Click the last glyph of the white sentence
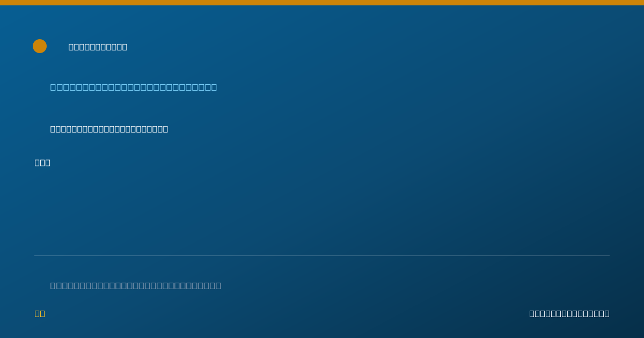The height and width of the screenshot is (338, 644). point(165,129)
